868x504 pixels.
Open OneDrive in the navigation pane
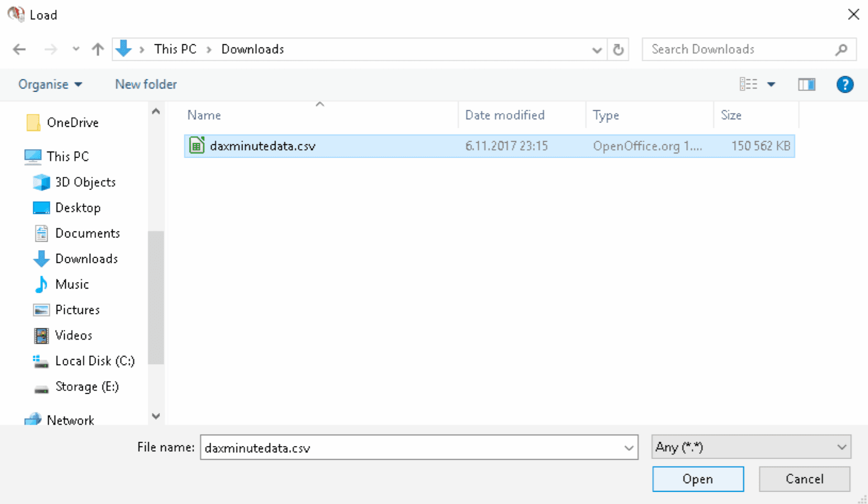click(73, 122)
